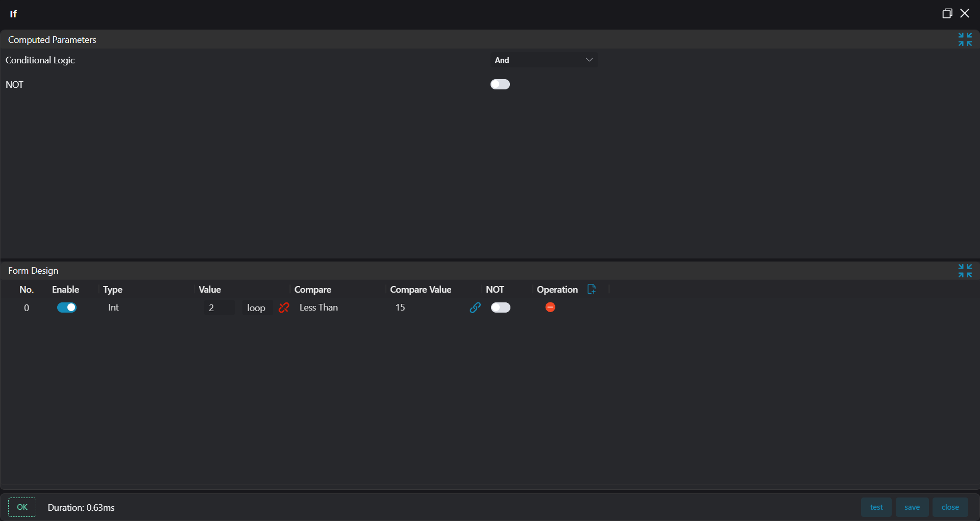This screenshot has width=980, height=521.
Task: Restore the If window size
Action: click(x=947, y=13)
